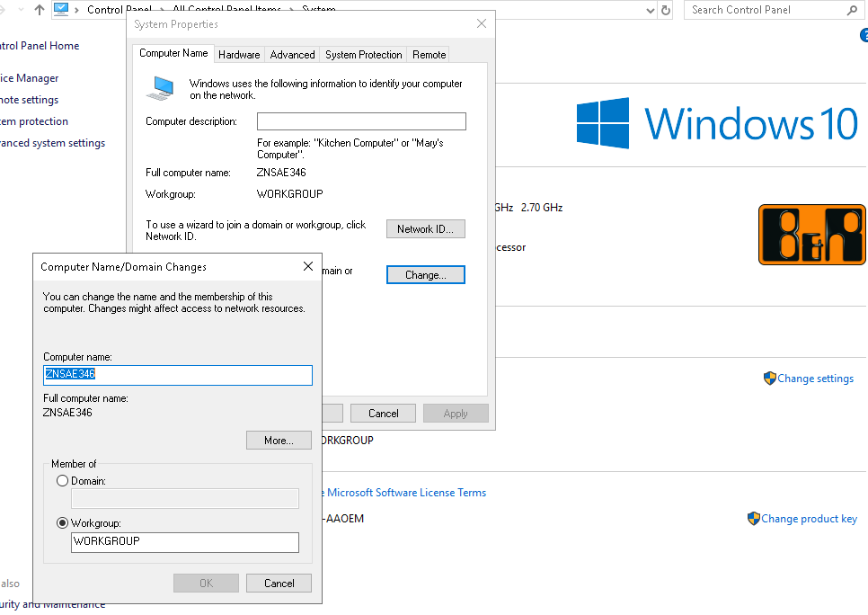The width and height of the screenshot is (868, 615).
Task: Click the computer icon in address bar
Action: click(x=61, y=9)
